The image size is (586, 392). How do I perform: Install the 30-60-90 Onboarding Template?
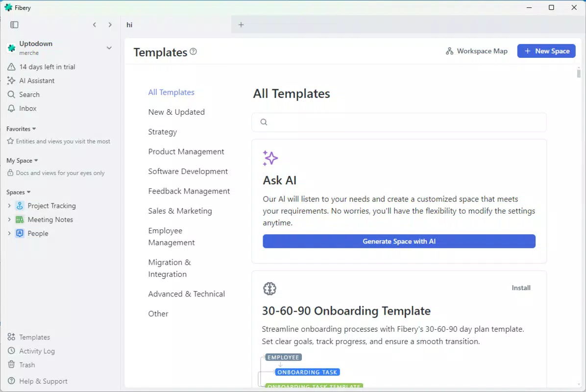(521, 288)
